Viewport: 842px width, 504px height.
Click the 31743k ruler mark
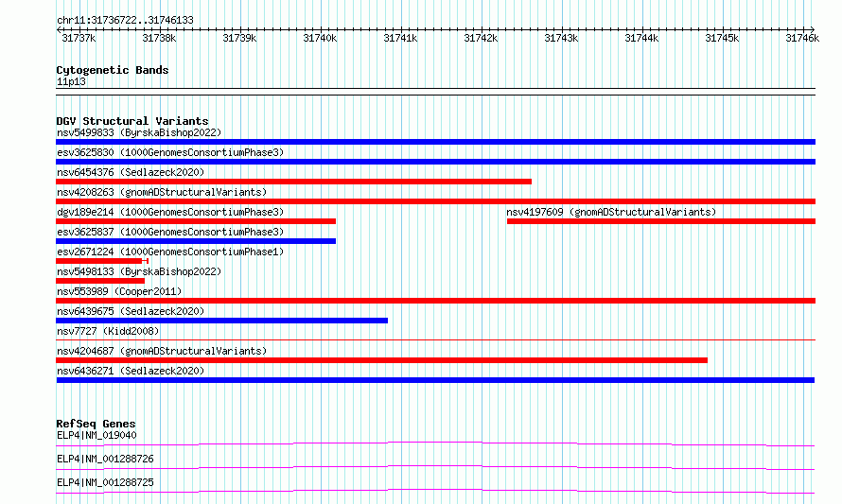[561, 38]
